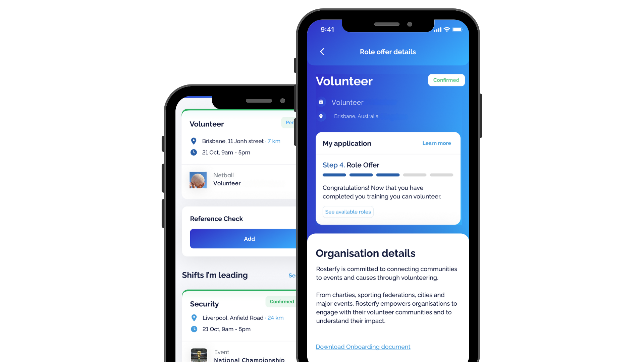Tap the Confirmed status badge on role offer
Image resolution: width=644 pixels, height=362 pixels.
pyautogui.click(x=445, y=80)
